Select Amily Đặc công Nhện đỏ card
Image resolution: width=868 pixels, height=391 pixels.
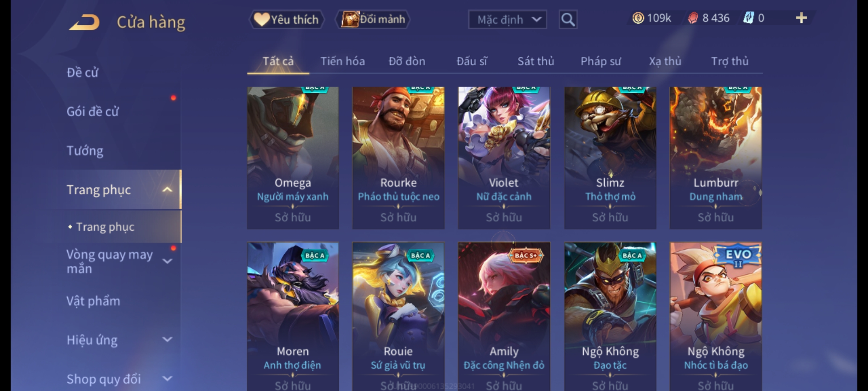pyautogui.click(x=504, y=316)
